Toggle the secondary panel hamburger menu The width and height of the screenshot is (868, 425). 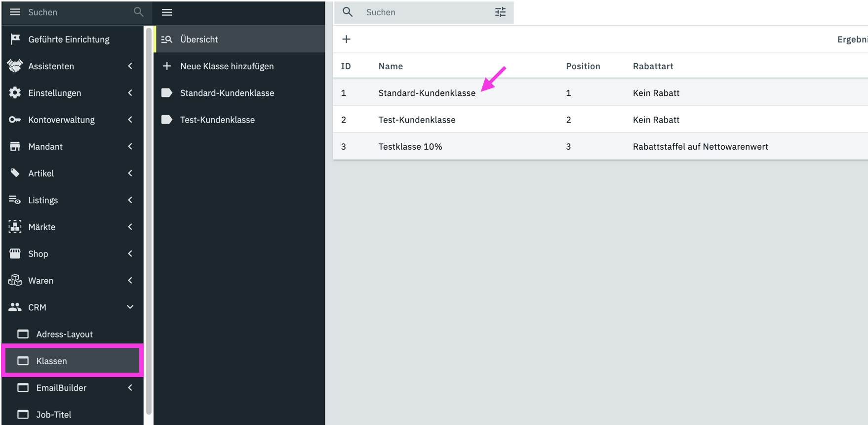coord(167,12)
